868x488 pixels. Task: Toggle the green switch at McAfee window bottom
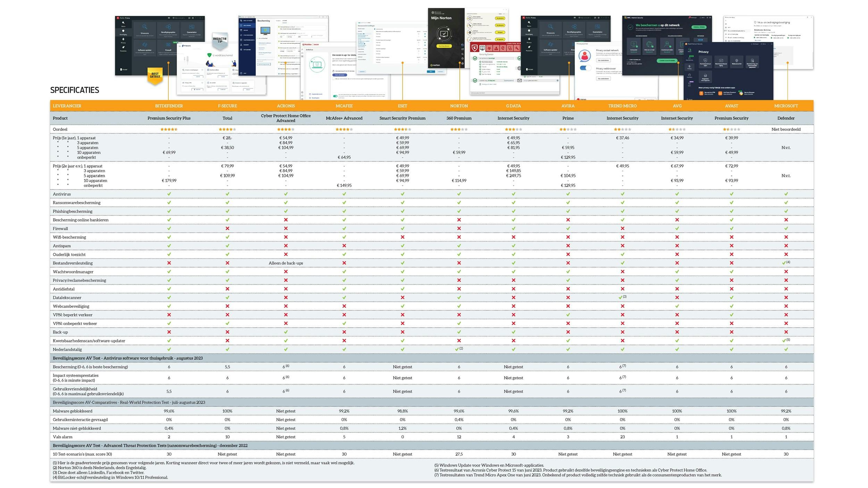coord(335,96)
